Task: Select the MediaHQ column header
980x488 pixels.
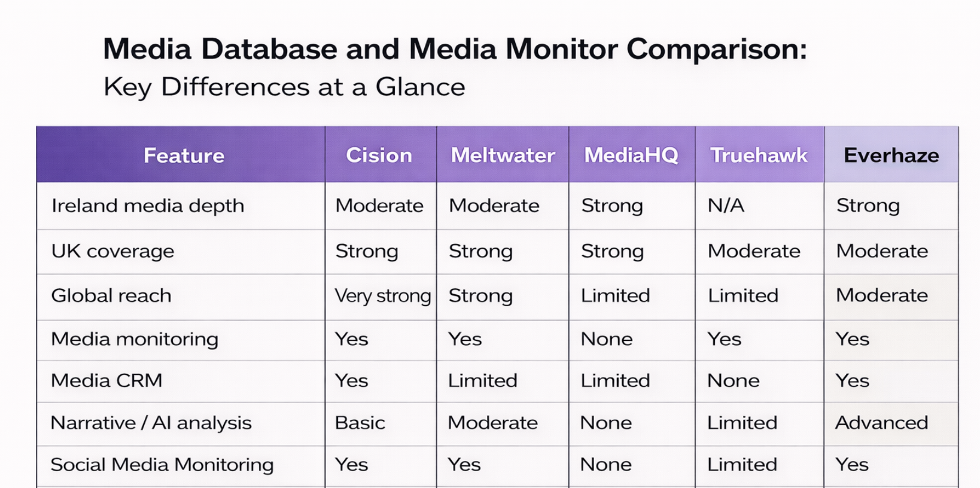Action: point(631,155)
